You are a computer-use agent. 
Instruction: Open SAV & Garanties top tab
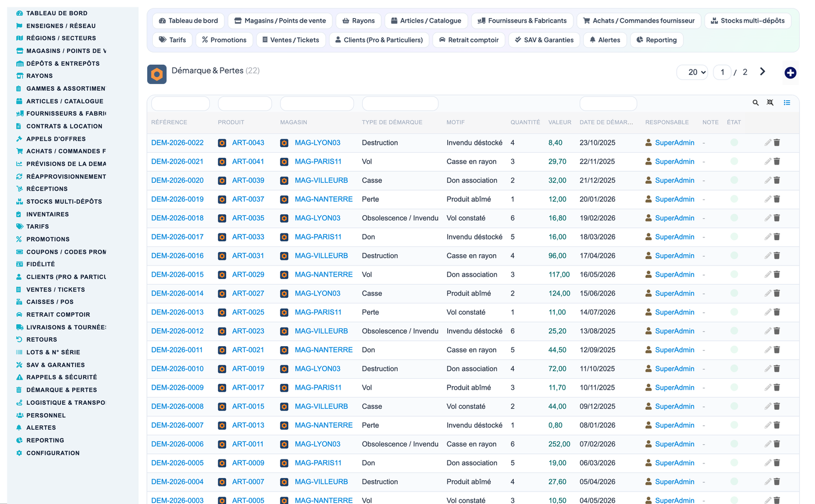tap(544, 40)
